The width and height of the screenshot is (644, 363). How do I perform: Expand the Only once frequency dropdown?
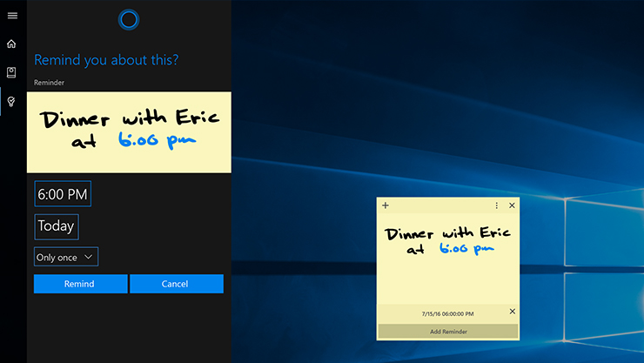tap(66, 257)
